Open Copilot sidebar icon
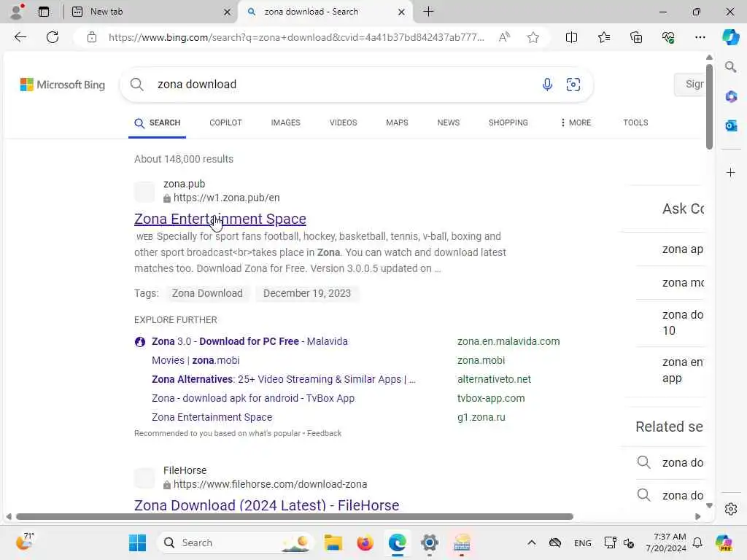747x560 pixels. coord(730,37)
